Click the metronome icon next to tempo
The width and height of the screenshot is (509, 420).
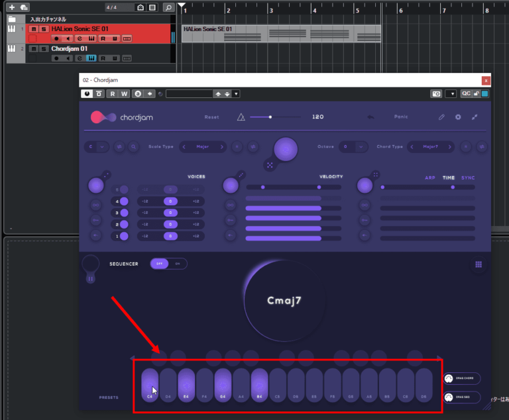pos(241,117)
